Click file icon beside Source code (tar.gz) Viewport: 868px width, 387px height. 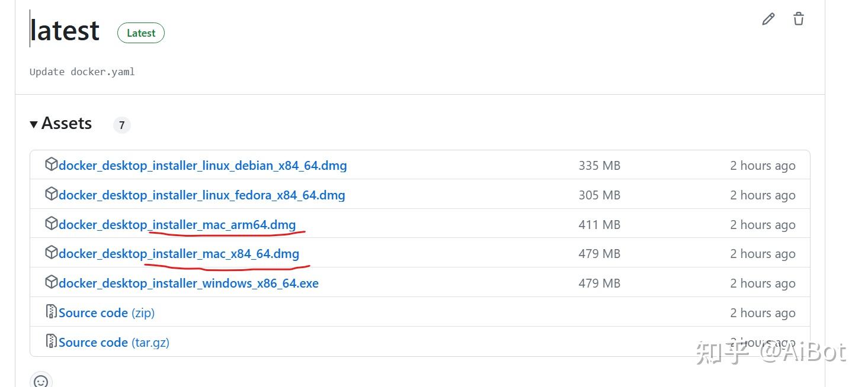[x=52, y=341]
